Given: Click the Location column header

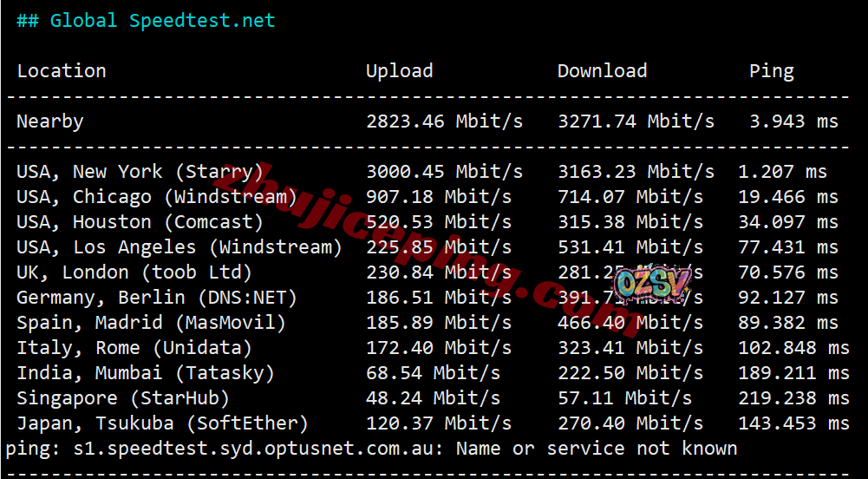Looking at the screenshot, I should click(62, 71).
